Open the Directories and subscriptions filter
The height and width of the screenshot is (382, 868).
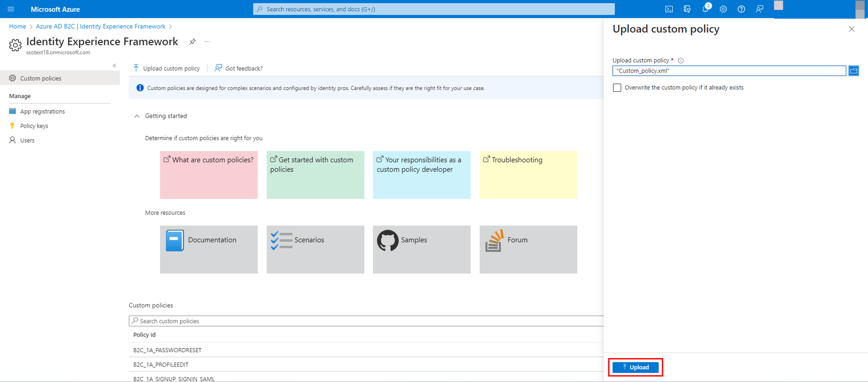687,9
